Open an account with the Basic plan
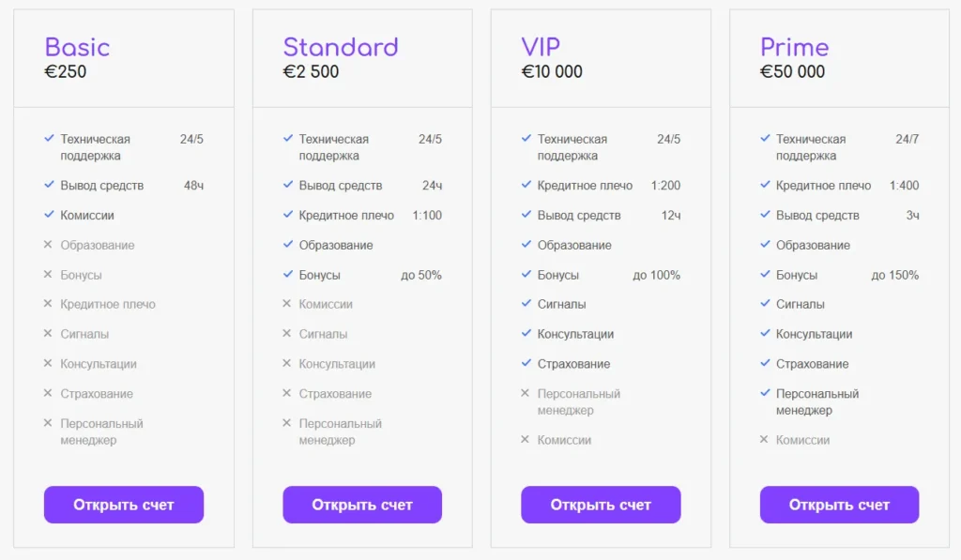 point(124,505)
